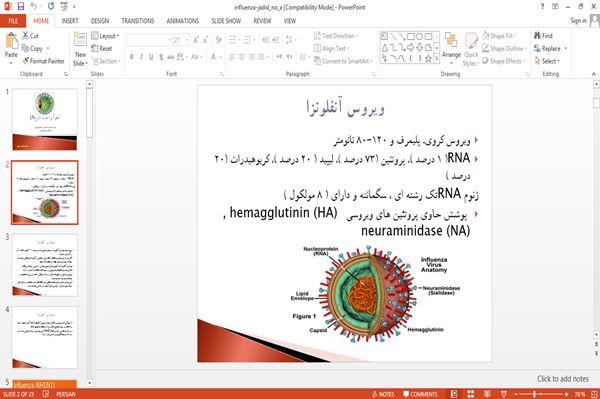Toggle Italic formatting

(x=141, y=57)
